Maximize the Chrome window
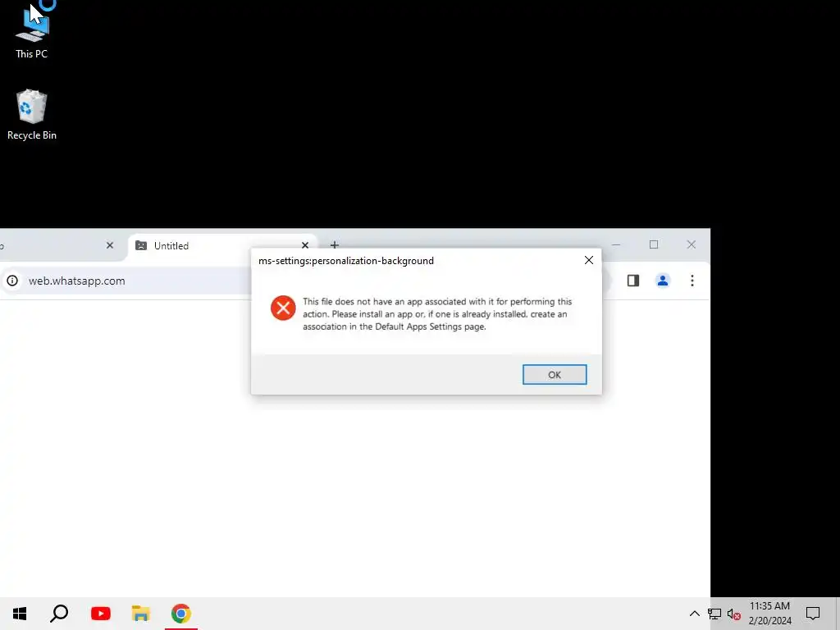The width and height of the screenshot is (840, 630). pos(654,244)
